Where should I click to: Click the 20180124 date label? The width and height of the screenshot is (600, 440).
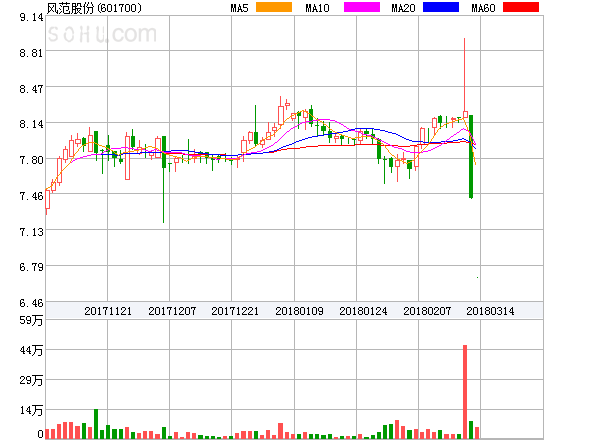pyautogui.click(x=363, y=311)
